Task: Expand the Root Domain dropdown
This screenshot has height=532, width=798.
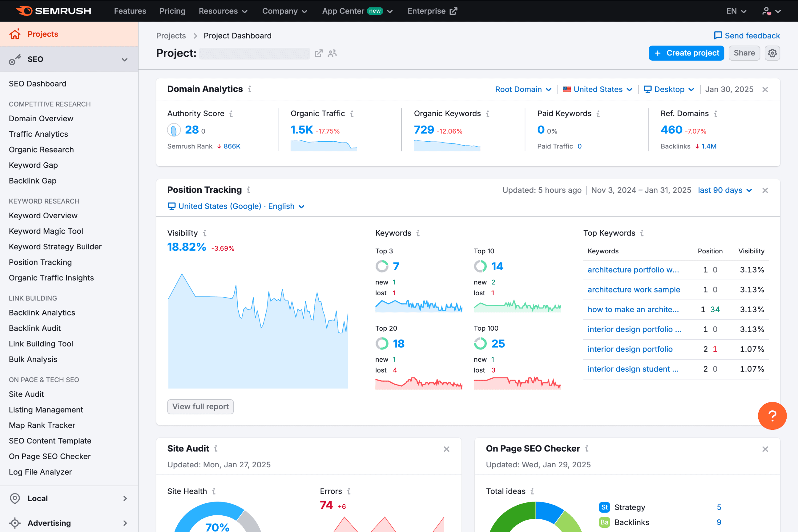Action: (523, 89)
